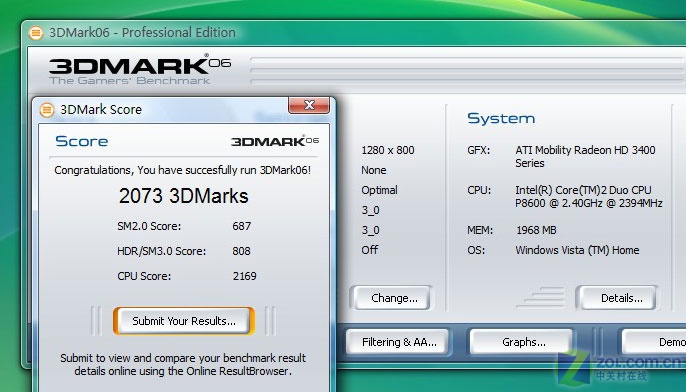The height and width of the screenshot is (392, 686).
Task: Click the Score heading in dialog
Action: point(82,141)
